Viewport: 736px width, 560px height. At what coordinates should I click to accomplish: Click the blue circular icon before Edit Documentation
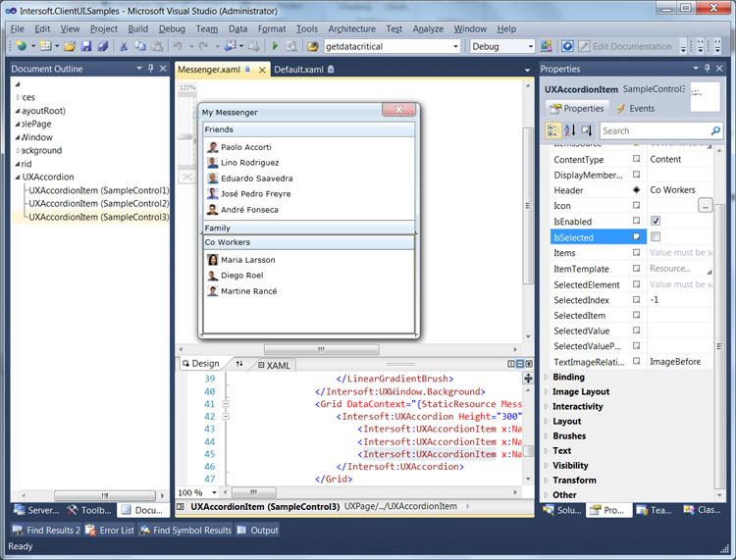pyautogui.click(x=567, y=46)
